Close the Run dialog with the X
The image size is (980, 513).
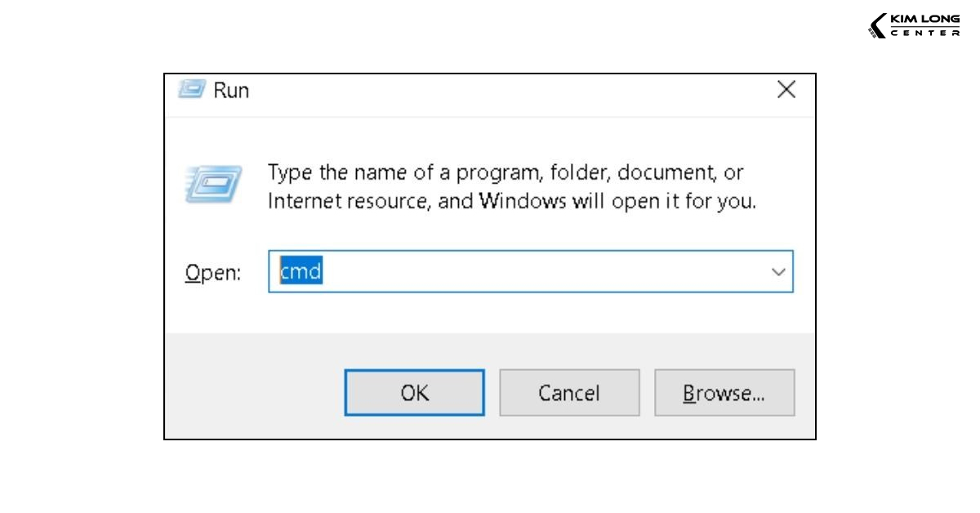coord(786,90)
